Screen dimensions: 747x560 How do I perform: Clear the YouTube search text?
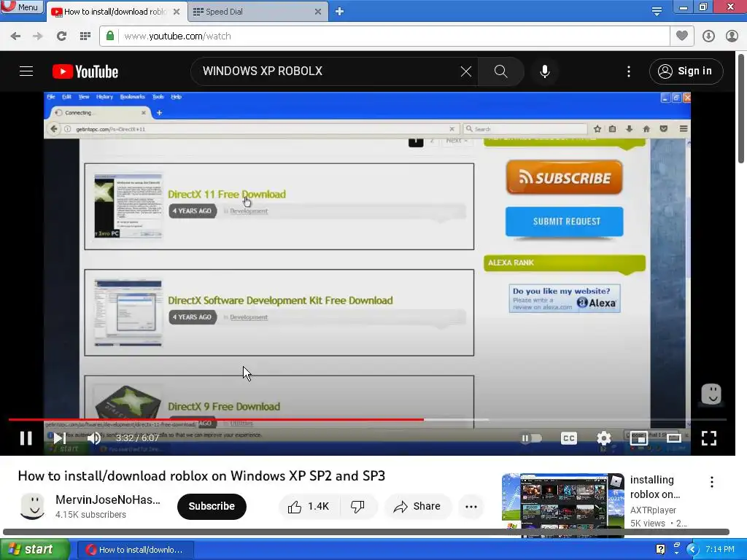click(466, 71)
